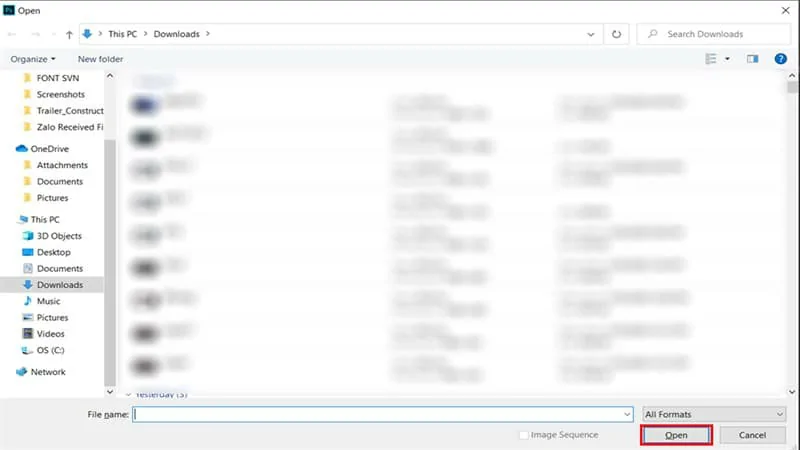This screenshot has width=800, height=450.
Task: Click New folder in the toolbar
Action: coord(100,59)
